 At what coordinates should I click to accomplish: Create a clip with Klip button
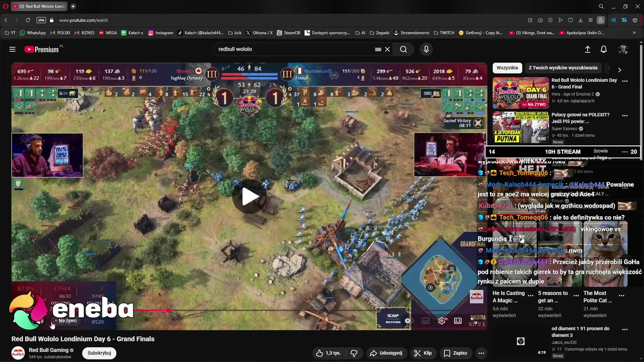[423, 353]
